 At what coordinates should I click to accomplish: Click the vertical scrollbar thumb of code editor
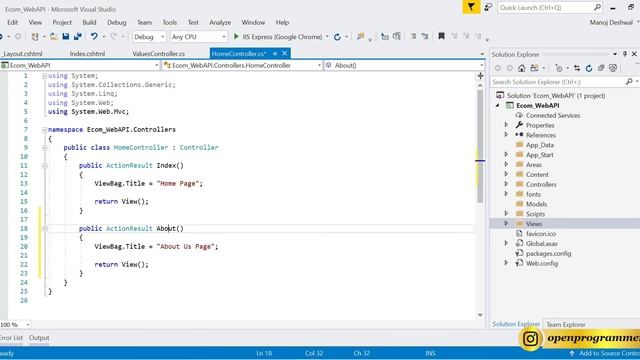click(x=480, y=146)
